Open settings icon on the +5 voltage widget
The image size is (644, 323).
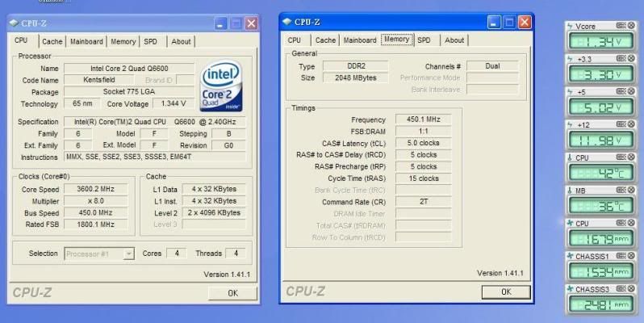[621, 92]
